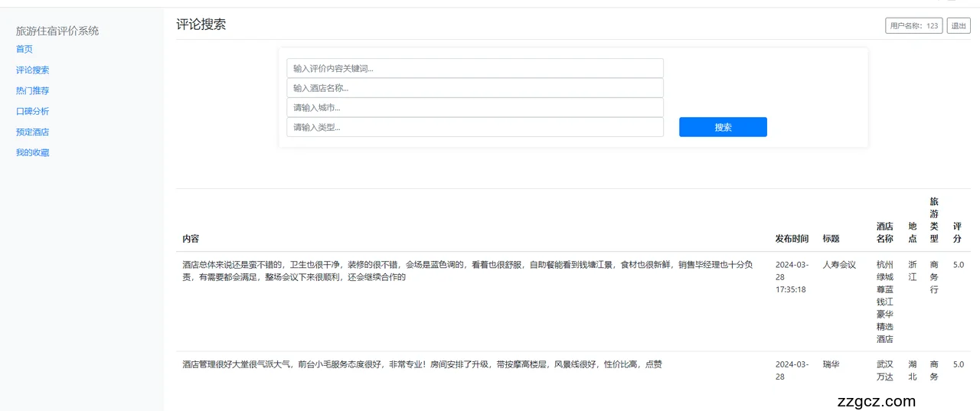Open the 热门推荐 page
The height and width of the screenshot is (411, 980).
pyautogui.click(x=32, y=90)
